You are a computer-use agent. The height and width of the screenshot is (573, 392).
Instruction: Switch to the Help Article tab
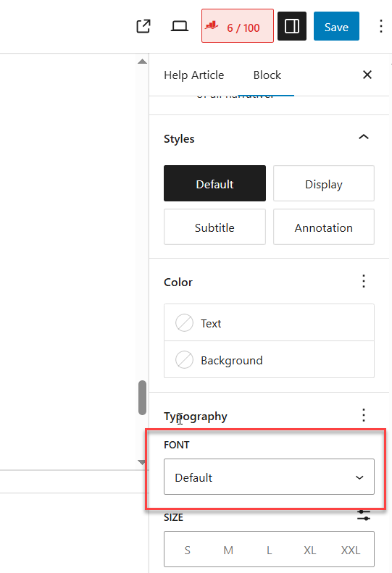tap(193, 75)
